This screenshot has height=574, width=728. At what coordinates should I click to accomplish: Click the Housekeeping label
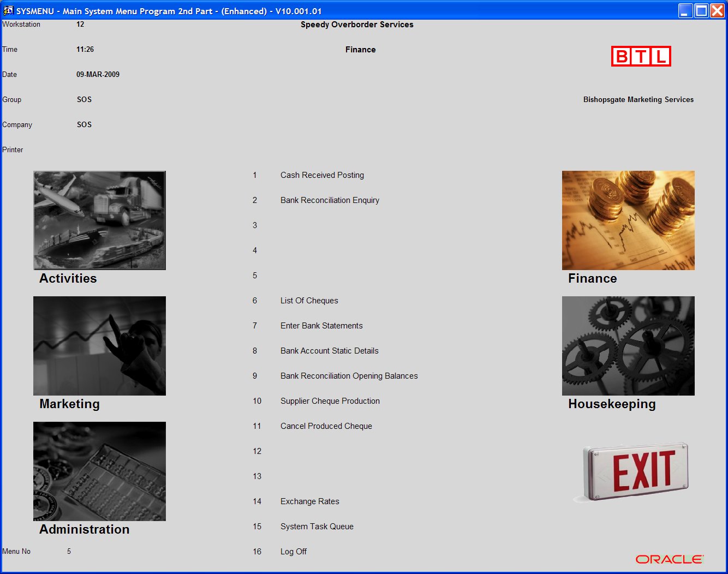(612, 404)
